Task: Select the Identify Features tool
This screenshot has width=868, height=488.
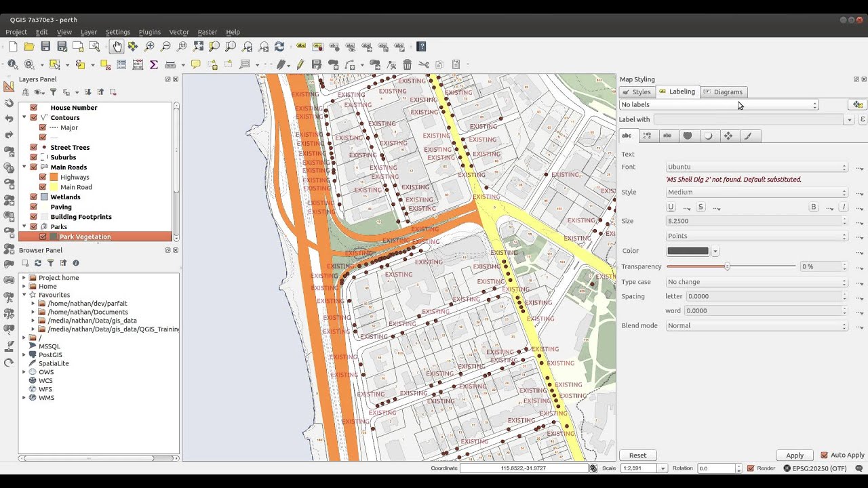Action: click(x=12, y=64)
